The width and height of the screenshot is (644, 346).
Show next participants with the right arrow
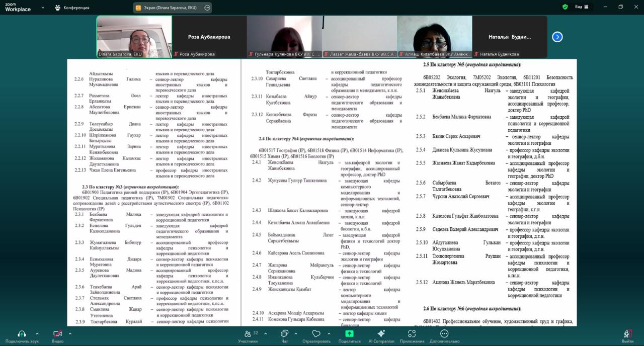[x=557, y=37]
